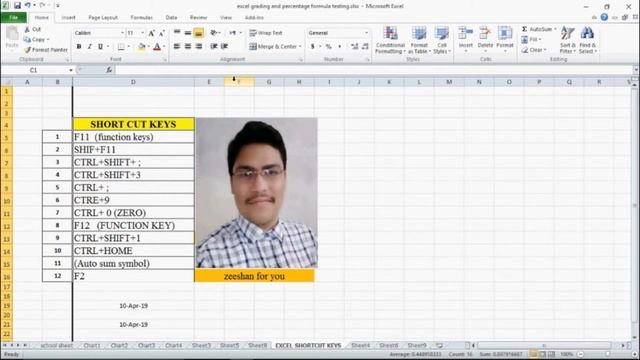The height and width of the screenshot is (360, 640).
Task: Undo the last action in Quick Access toolbar
Action: coord(28,6)
